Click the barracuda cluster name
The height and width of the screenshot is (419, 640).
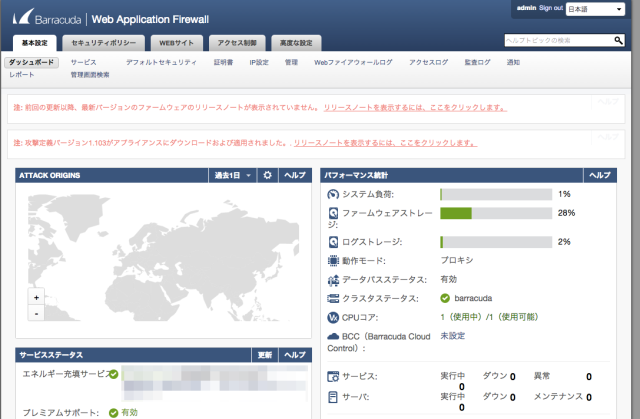click(x=473, y=298)
